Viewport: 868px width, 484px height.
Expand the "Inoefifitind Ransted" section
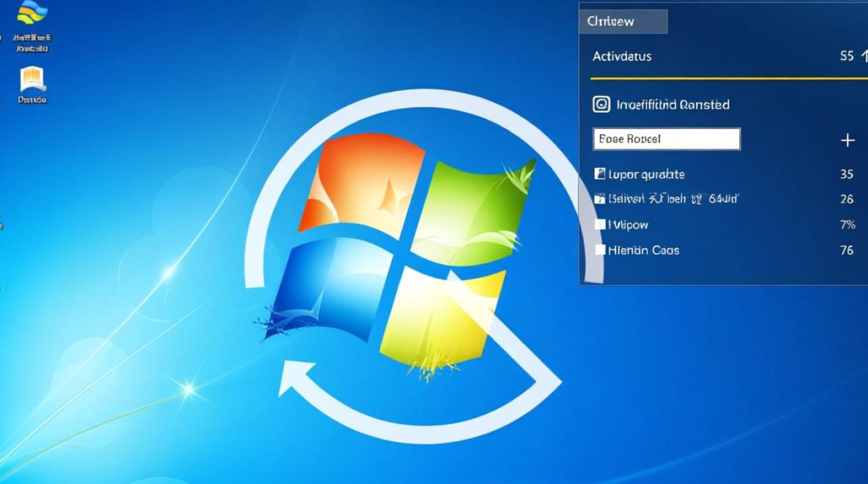point(672,105)
